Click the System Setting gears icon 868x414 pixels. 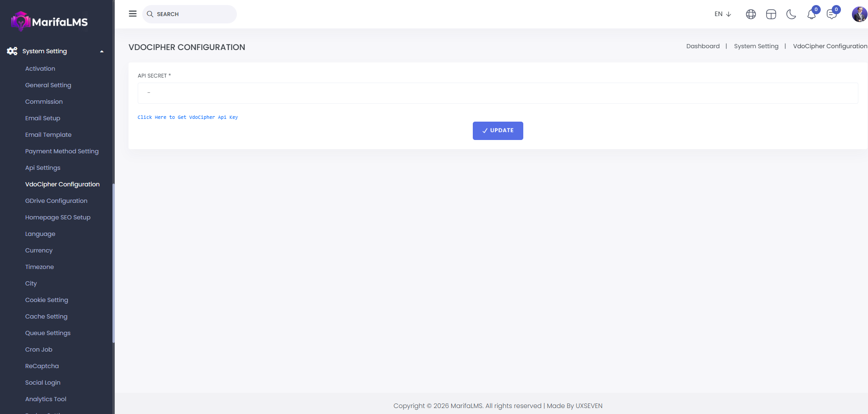[x=12, y=51]
